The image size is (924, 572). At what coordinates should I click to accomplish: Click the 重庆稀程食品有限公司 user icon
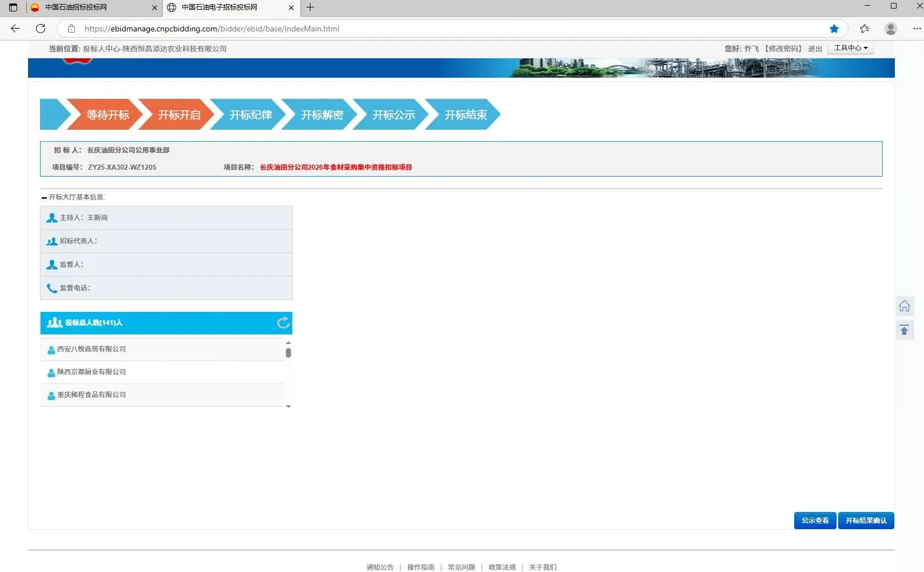pyautogui.click(x=51, y=395)
